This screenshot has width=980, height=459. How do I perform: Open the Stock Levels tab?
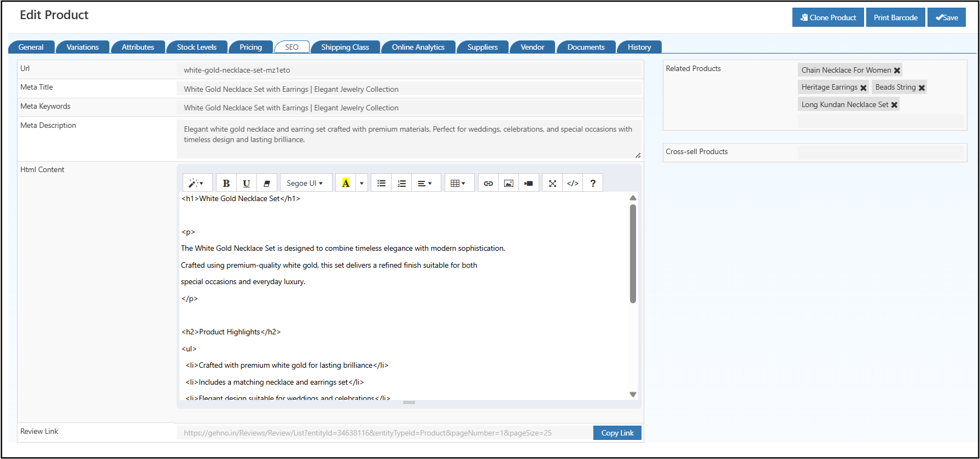(197, 47)
